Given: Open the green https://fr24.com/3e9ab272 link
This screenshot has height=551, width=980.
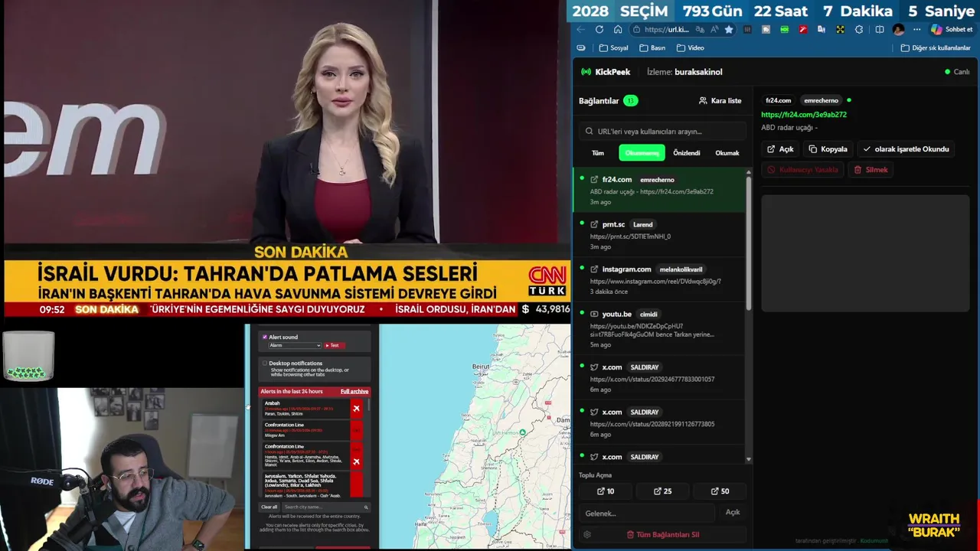Looking at the screenshot, I should 803,115.
